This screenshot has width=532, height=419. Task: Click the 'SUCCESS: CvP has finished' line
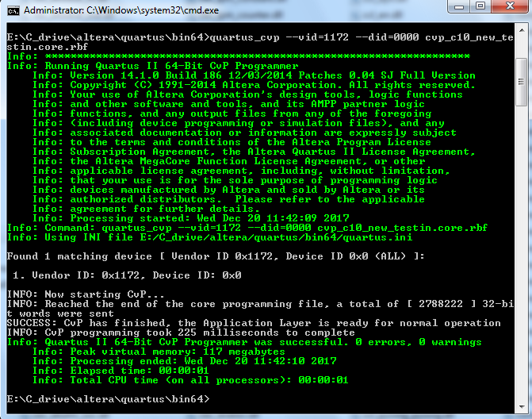pos(254,322)
